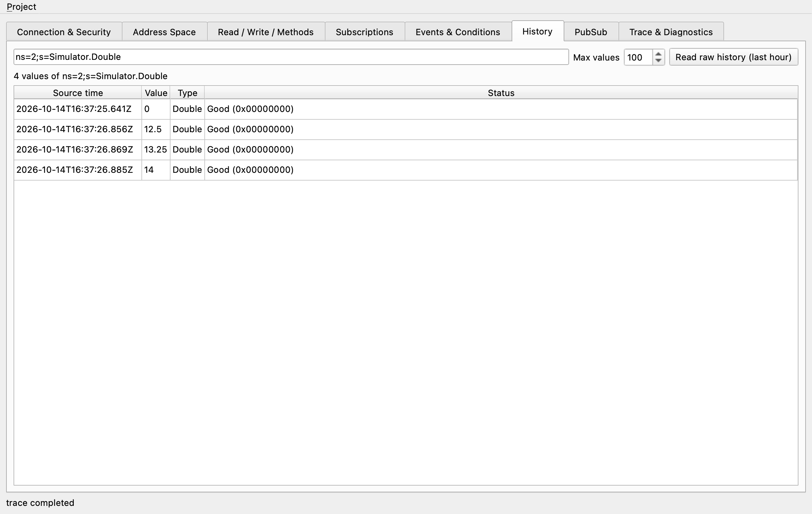Select timestamp 2026-10-14T16:37:26.856Z cell
The width and height of the screenshot is (812, 514).
point(78,129)
